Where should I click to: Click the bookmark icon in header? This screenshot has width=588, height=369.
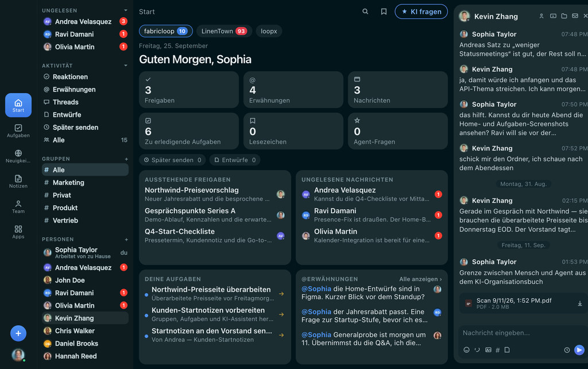point(384,11)
